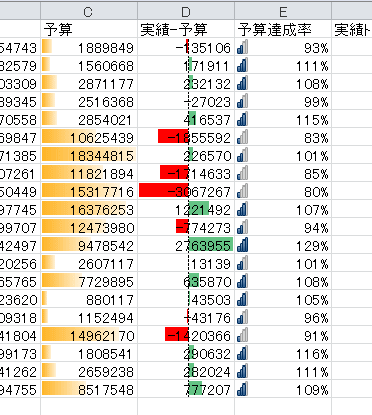Select budget cell 880117
Image resolution: width=372 pixels, height=415 pixels.
click(x=89, y=299)
